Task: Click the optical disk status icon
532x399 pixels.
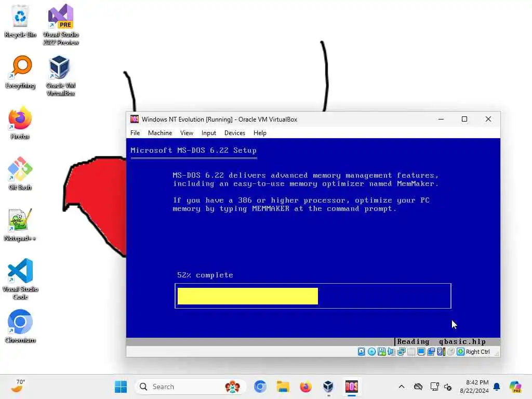Action: pos(371,352)
